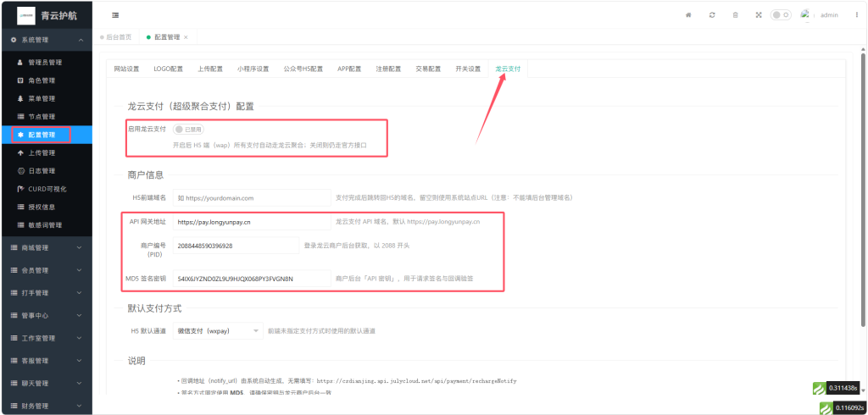This screenshot has height=415, width=868.
Task: Click the CURD可视化 icon
Action: click(20, 189)
